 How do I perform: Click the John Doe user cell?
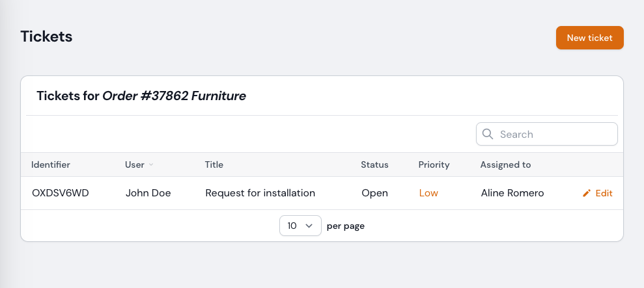[x=148, y=193]
